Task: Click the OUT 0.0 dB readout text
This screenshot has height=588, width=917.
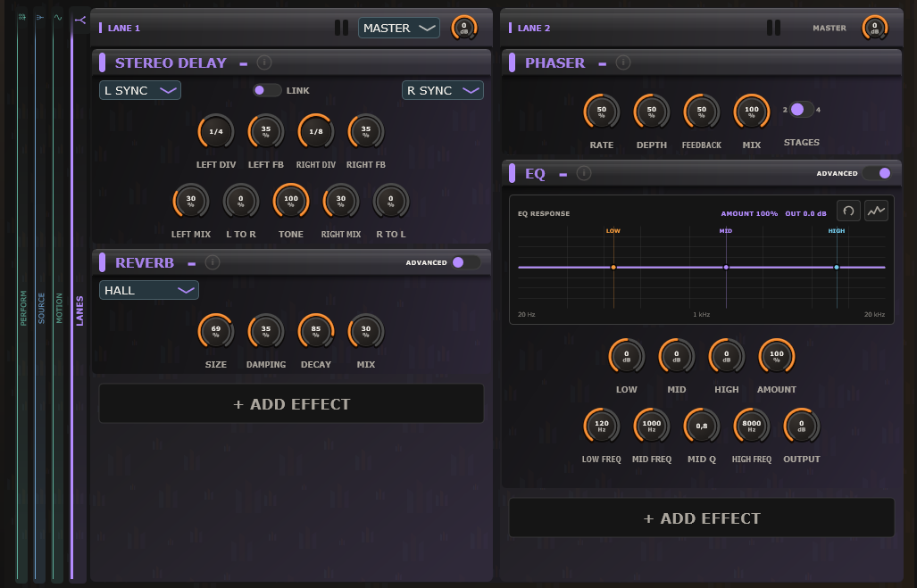Action: pos(806,214)
